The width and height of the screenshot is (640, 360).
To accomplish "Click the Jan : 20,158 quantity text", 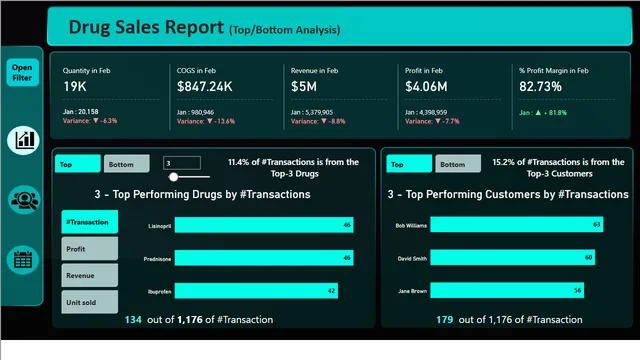I will tap(80, 111).
